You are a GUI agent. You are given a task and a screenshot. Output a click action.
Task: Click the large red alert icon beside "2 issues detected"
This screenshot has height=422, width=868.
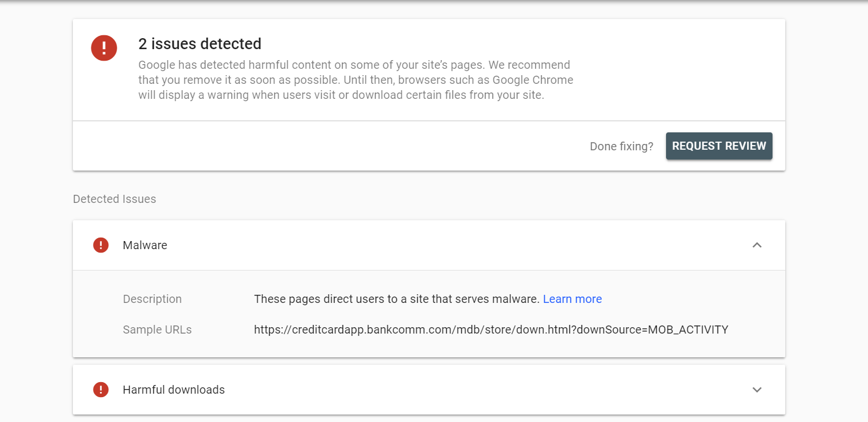click(x=104, y=47)
